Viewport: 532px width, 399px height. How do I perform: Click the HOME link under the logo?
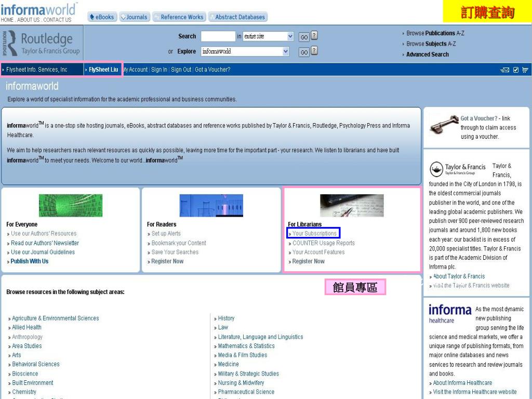(x=7, y=20)
